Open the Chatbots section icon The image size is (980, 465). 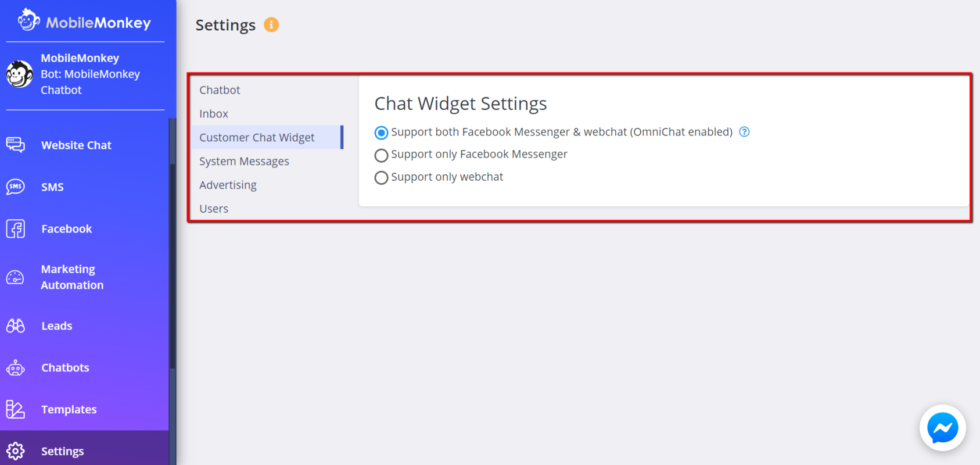(x=15, y=367)
